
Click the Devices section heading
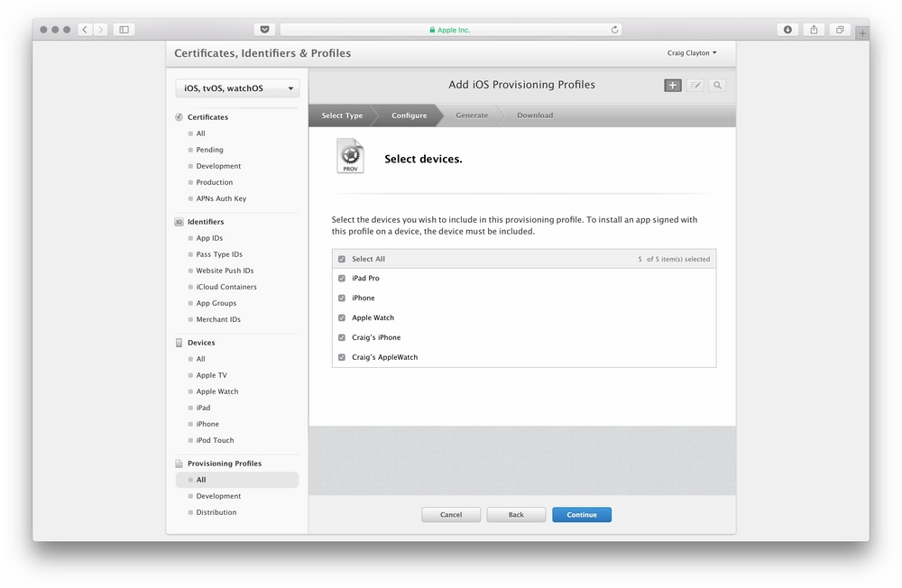[201, 343]
